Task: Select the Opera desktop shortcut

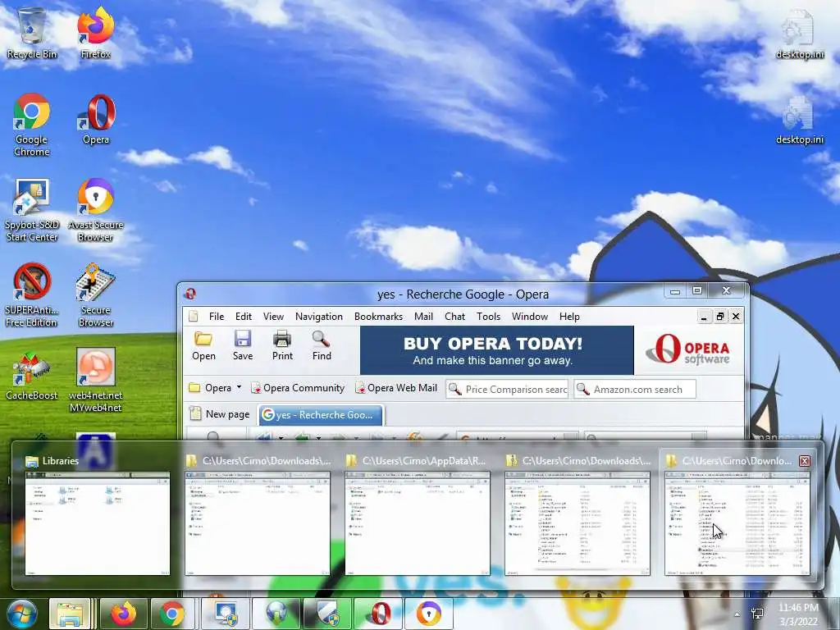Action: point(96,119)
